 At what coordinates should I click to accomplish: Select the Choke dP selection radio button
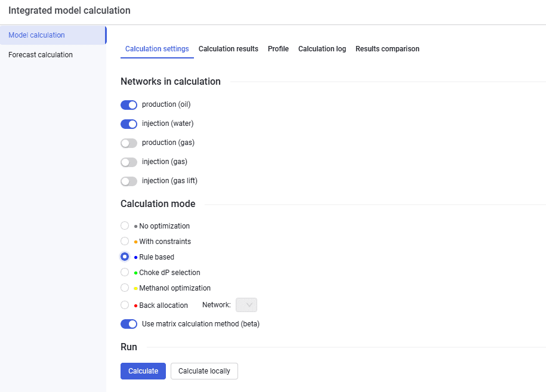click(125, 272)
